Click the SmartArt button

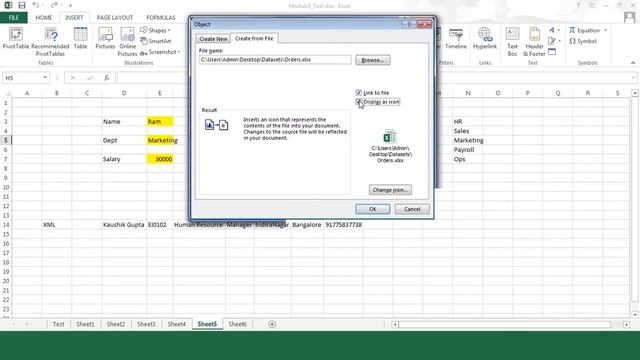click(156, 41)
